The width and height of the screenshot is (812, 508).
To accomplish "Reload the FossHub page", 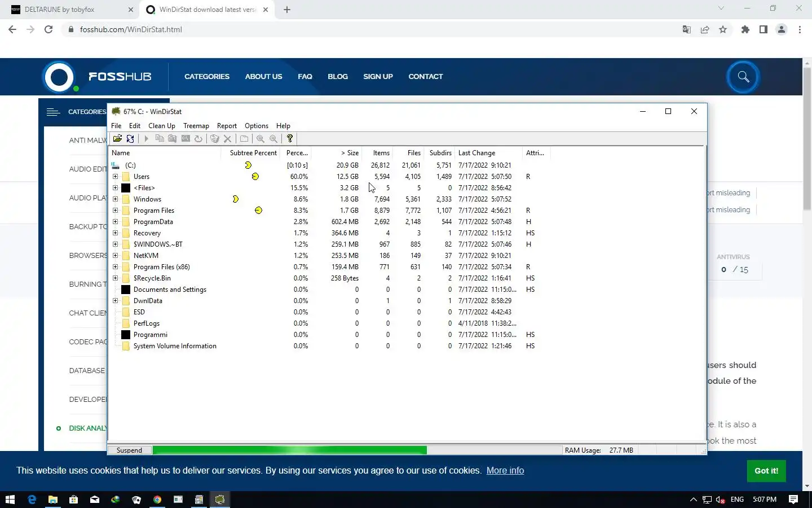I will [x=48, y=29].
